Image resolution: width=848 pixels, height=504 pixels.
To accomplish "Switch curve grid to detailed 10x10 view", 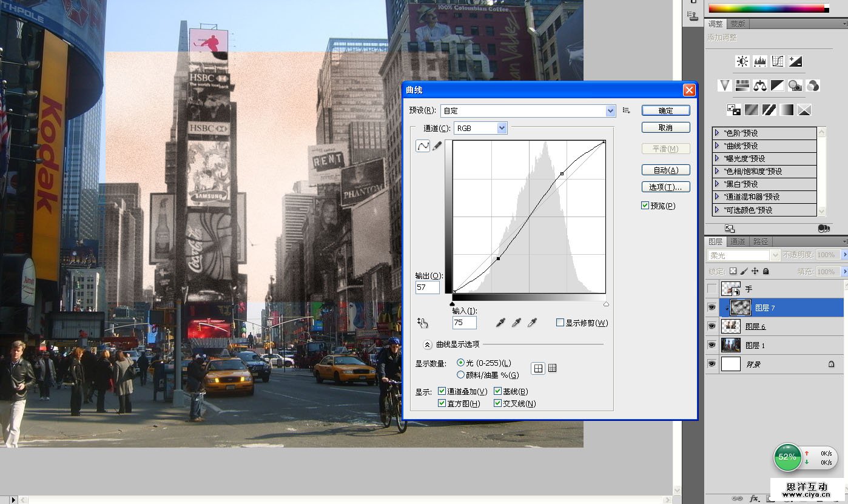I will pos(552,368).
